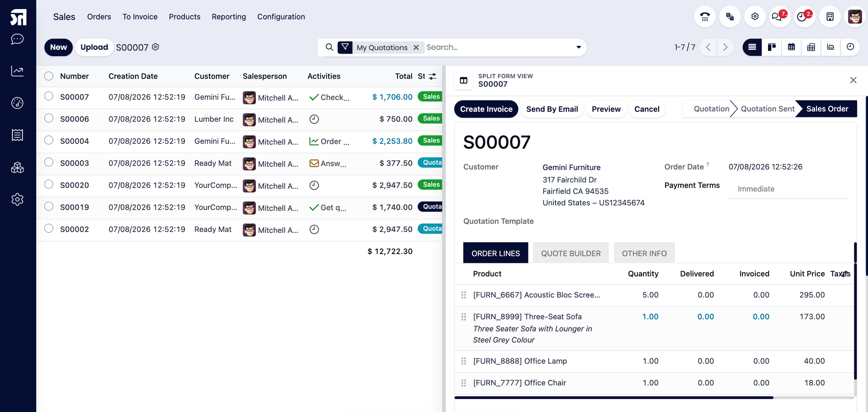Viewport: 868px width, 412px height.
Task: Open the graph view icon
Action: coord(830,47)
